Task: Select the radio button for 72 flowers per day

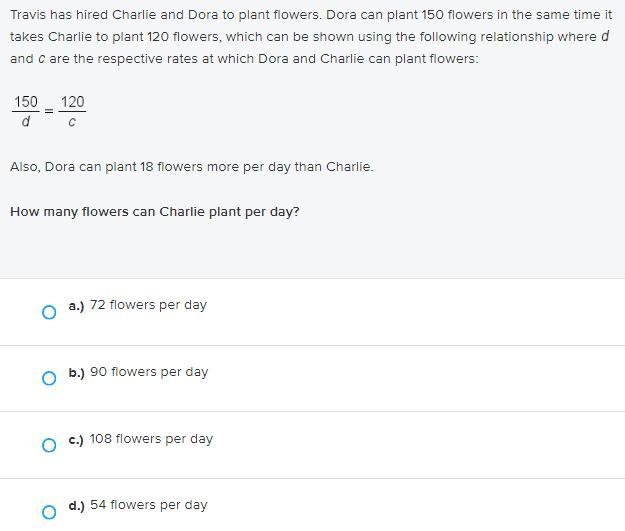Action: click(49, 312)
